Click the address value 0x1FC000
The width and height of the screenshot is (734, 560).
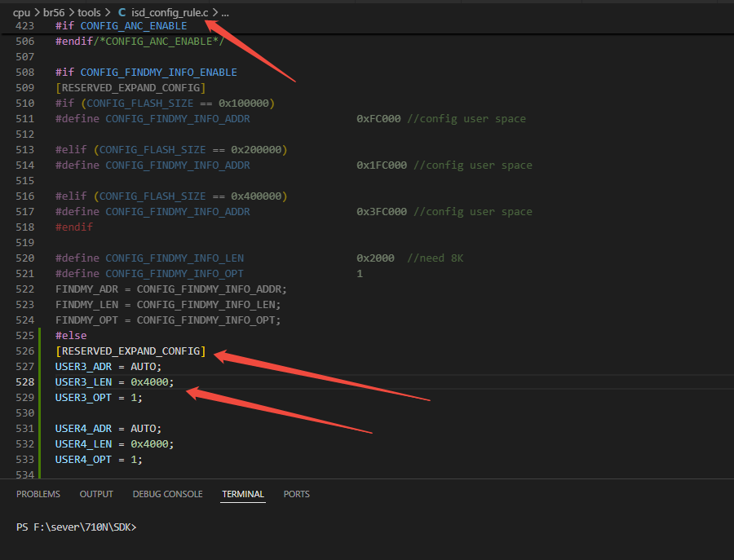tap(382, 165)
